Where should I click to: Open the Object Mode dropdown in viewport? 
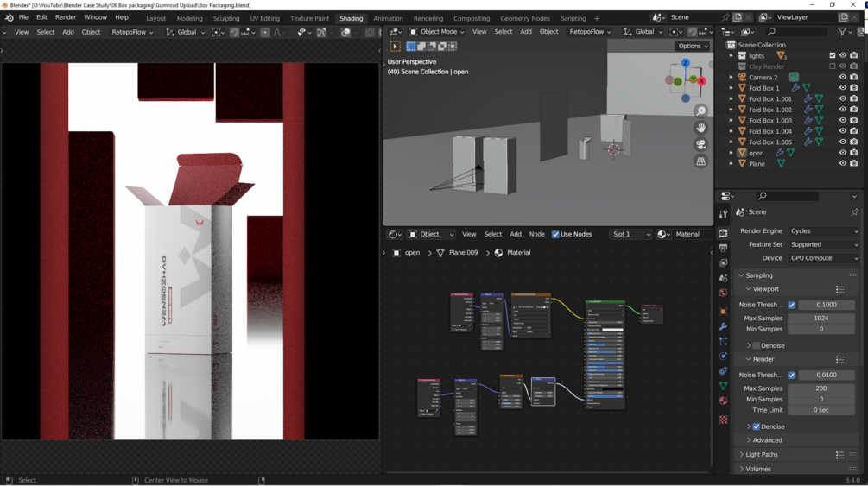click(x=437, y=32)
